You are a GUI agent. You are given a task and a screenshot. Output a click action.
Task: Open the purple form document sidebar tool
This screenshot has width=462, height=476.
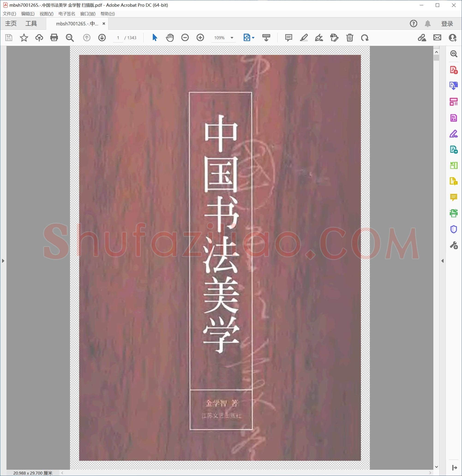coord(453,118)
